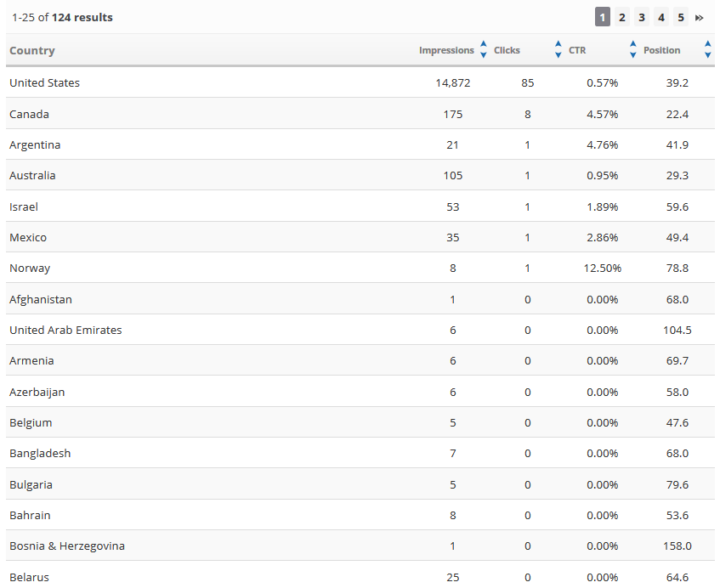The width and height of the screenshot is (720, 588).
Task: Sort Position ascending with up arrow
Action: [708, 44]
